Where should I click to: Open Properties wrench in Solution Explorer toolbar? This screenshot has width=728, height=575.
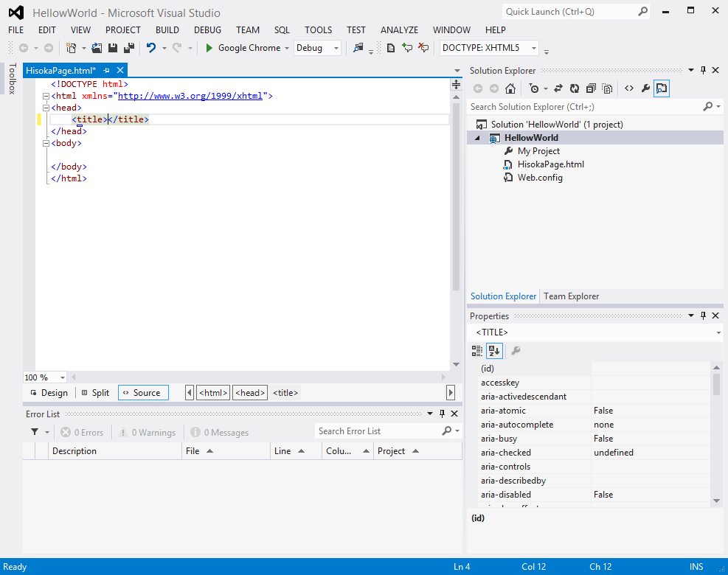click(645, 88)
